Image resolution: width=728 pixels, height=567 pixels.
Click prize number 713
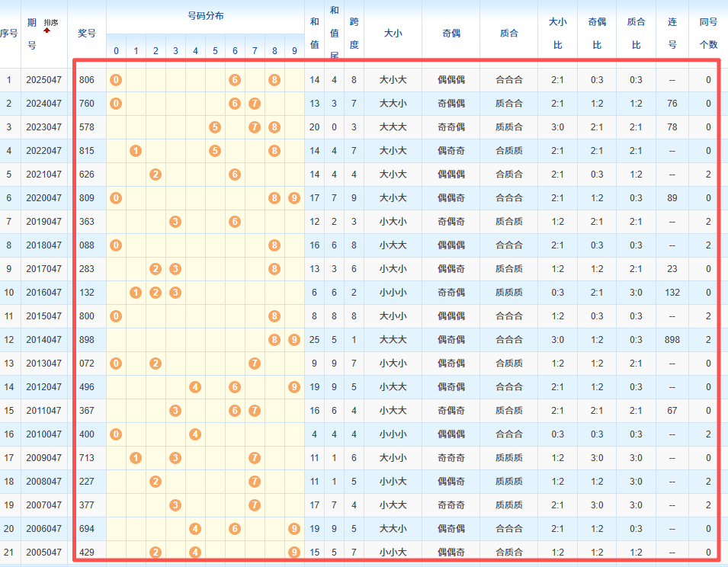coord(87,458)
